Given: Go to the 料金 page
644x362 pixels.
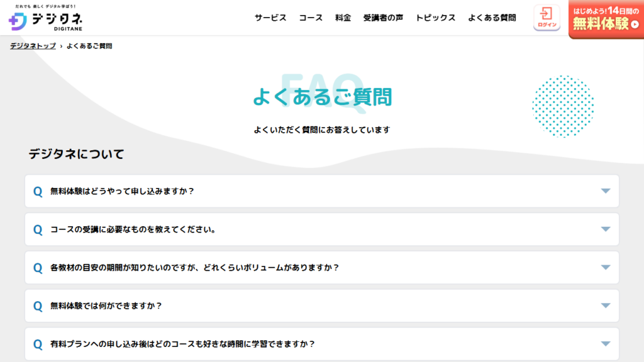Looking at the screenshot, I should (x=343, y=18).
